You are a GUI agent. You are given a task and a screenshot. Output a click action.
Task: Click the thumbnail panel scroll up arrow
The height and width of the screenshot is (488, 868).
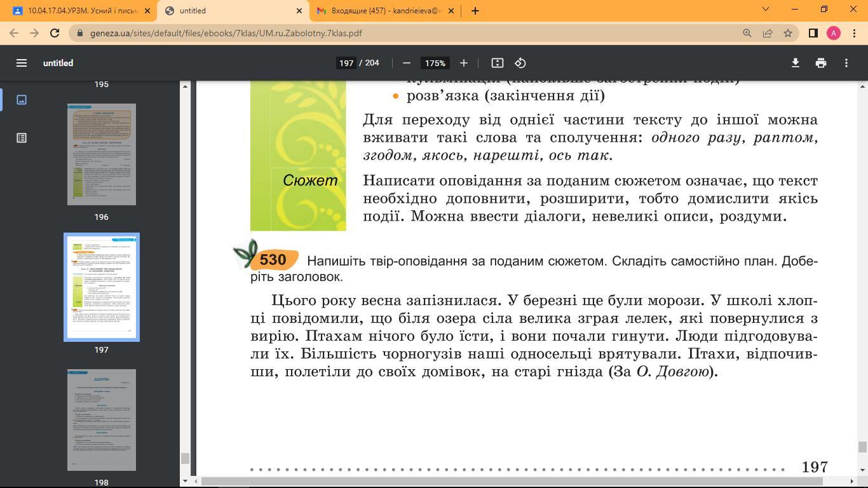(x=185, y=86)
